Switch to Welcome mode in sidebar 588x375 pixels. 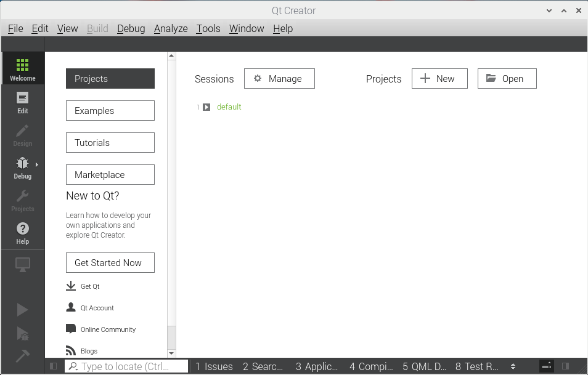point(22,68)
